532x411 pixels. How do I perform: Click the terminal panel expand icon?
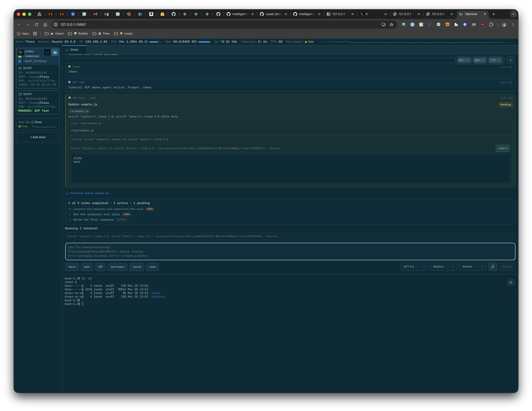tap(511, 282)
